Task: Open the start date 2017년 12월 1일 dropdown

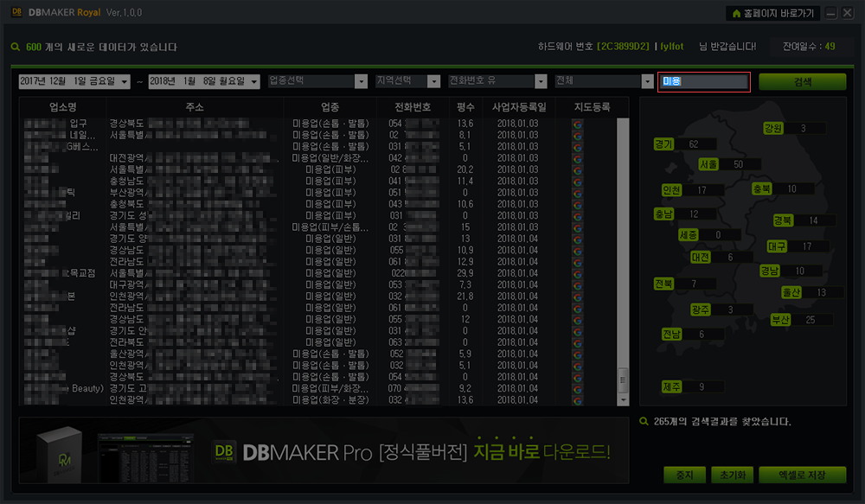Action: [x=125, y=81]
